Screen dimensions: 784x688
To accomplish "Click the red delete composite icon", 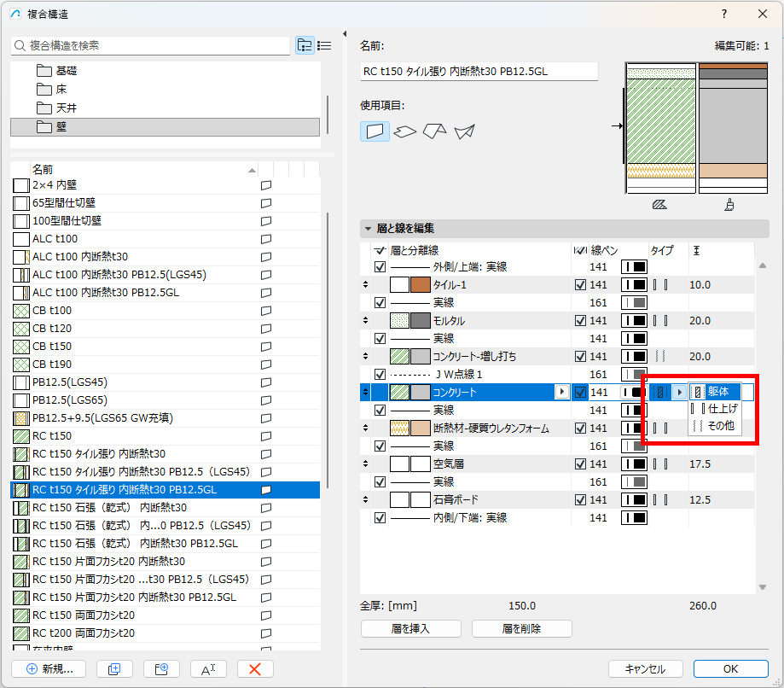I will pos(255,669).
